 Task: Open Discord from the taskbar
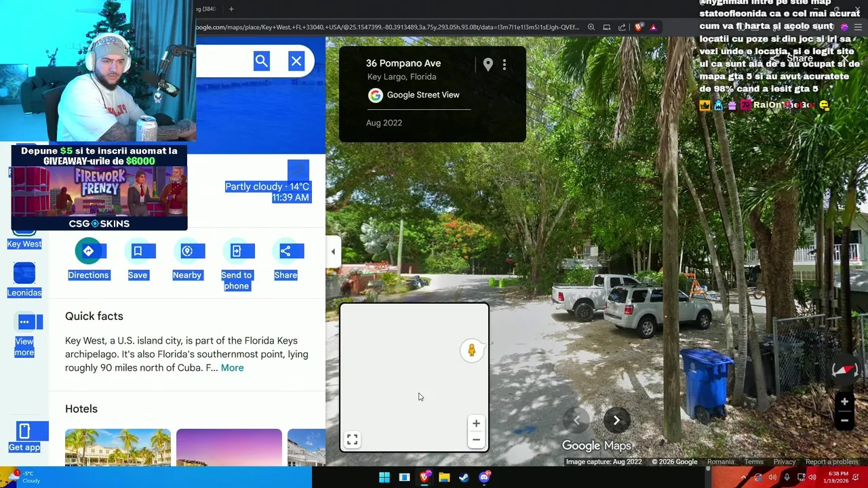484,477
